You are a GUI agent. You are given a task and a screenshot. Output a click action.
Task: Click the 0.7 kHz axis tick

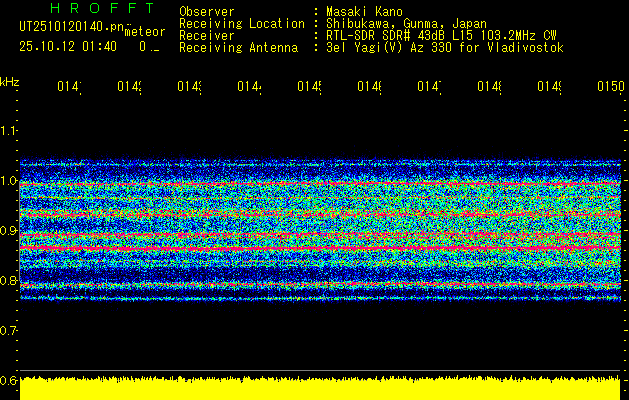click(9, 330)
